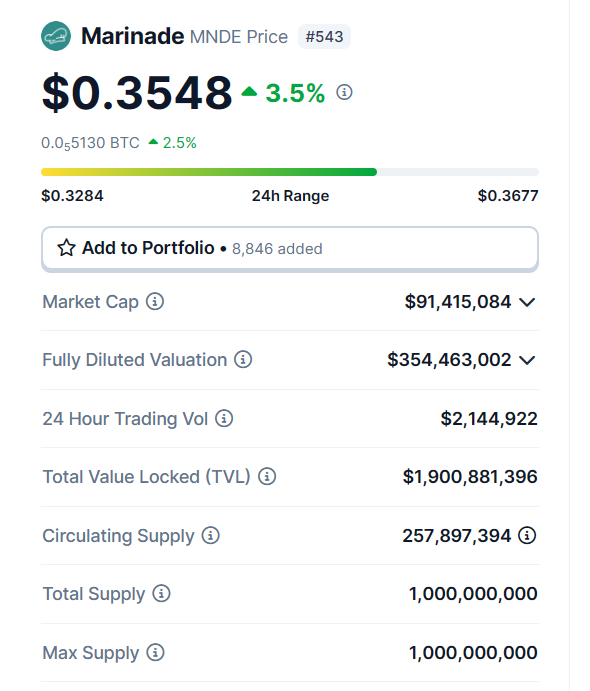Click the 5130 BTC price text
The image size is (590, 691).
coord(90,143)
